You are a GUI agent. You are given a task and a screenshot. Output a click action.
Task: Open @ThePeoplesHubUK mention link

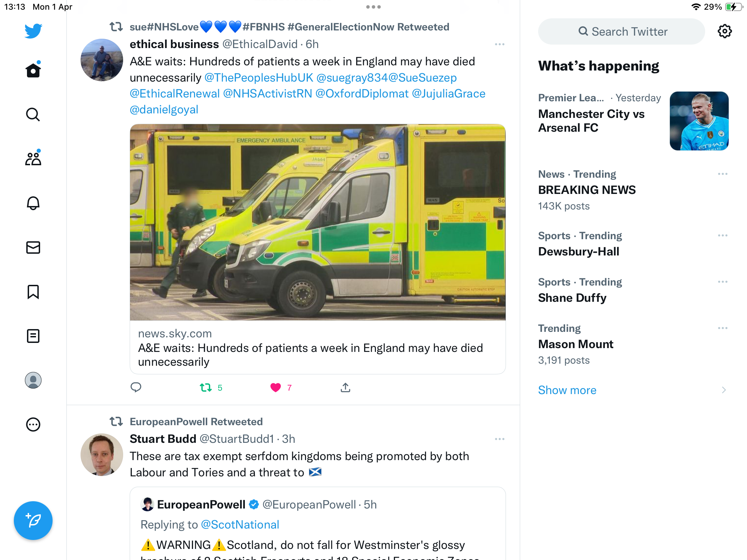pyautogui.click(x=259, y=77)
